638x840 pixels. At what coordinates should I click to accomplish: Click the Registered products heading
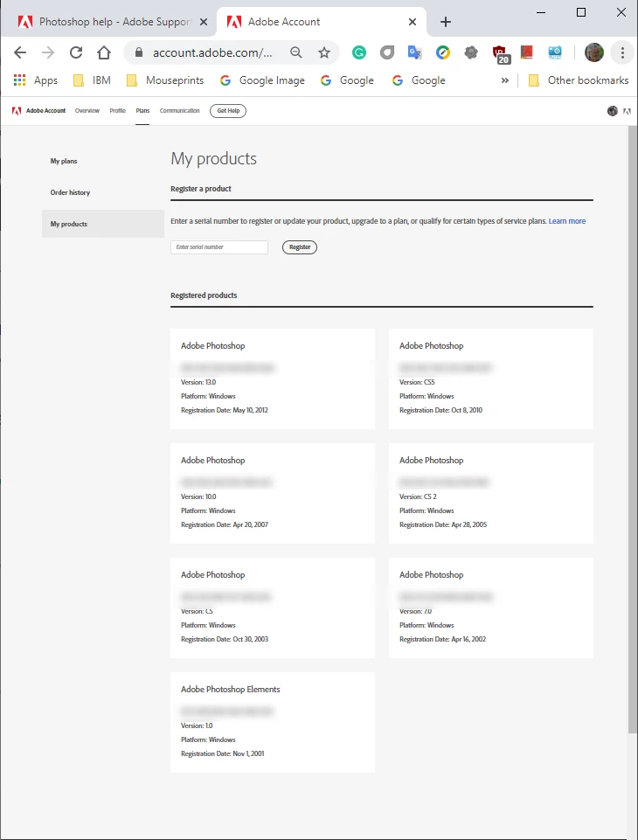204,295
